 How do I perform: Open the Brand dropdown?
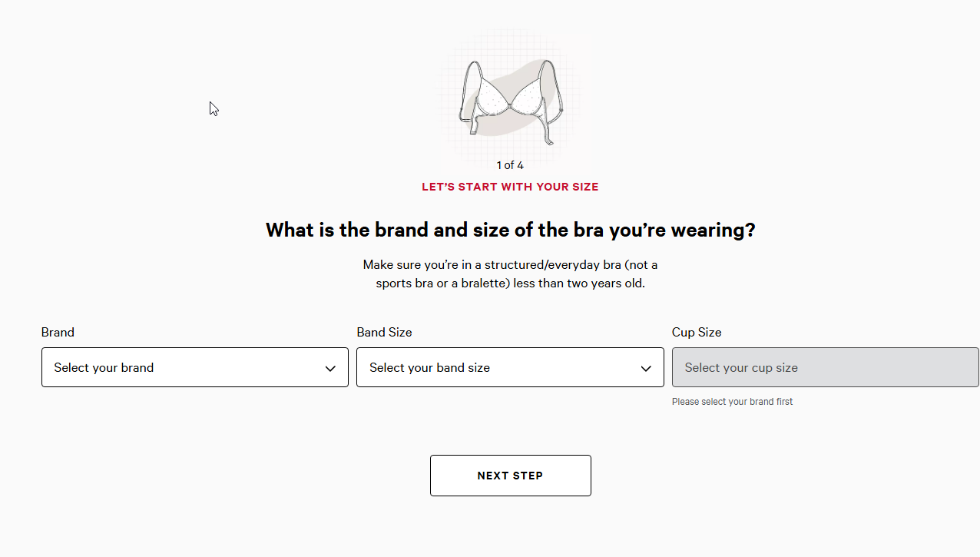pyautogui.click(x=194, y=367)
